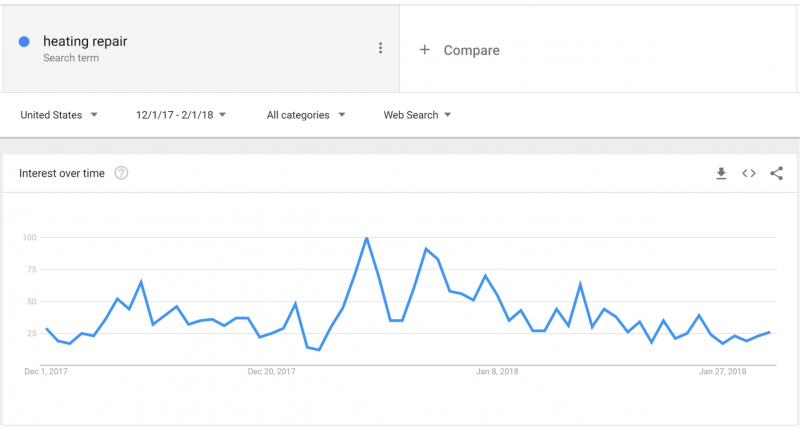Open the embed code icon
800x428 pixels.
748,173
